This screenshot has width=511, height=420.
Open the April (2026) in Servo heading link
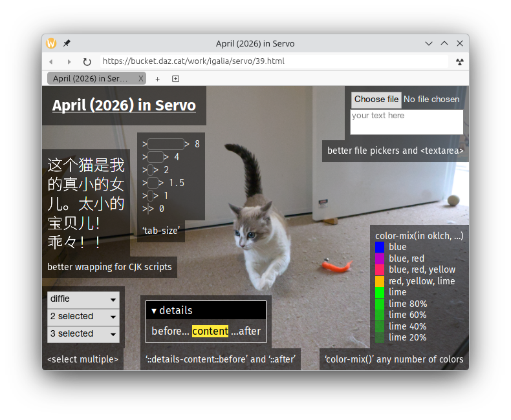click(x=124, y=105)
